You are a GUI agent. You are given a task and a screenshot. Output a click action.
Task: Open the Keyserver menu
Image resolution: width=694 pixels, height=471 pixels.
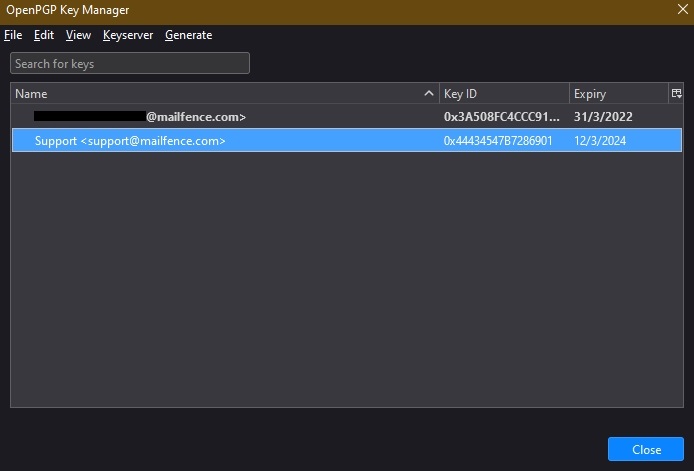pyautogui.click(x=128, y=35)
